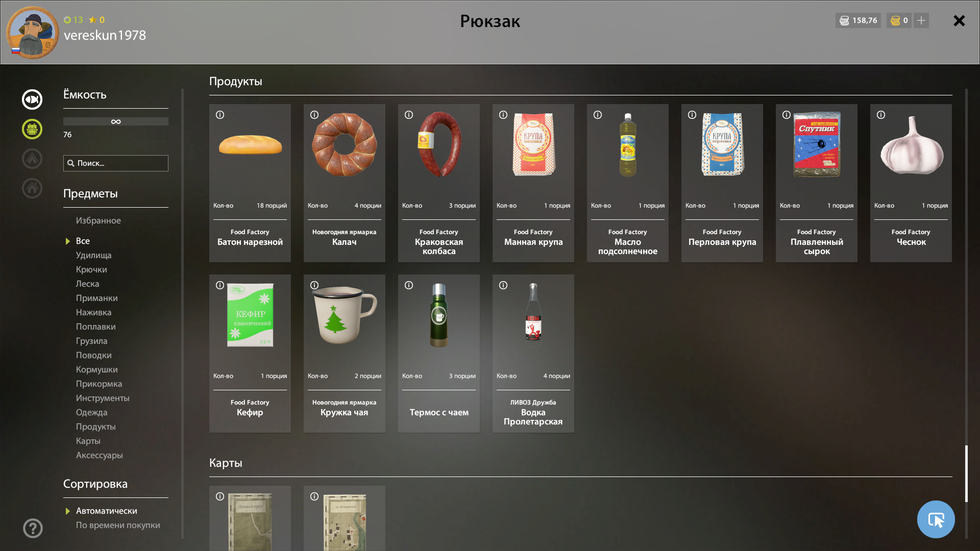Select Автоматически sorting option

click(106, 511)
